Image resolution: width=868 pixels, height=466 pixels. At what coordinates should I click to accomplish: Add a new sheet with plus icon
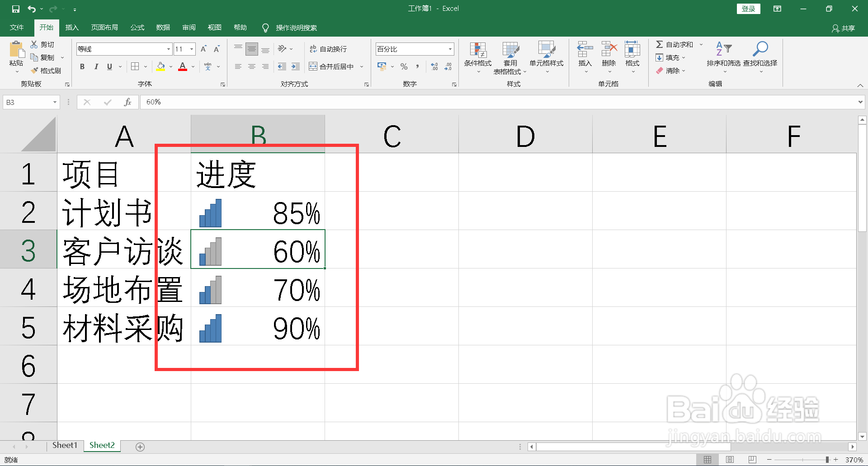140,447
